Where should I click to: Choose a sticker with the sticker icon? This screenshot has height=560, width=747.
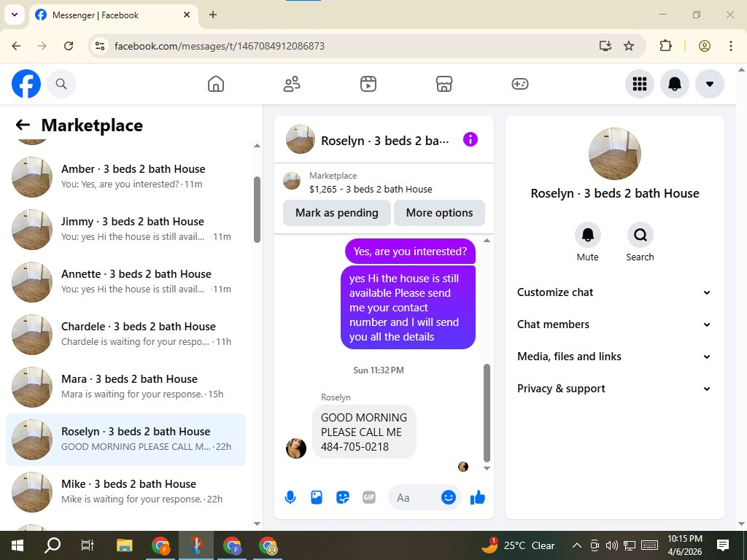tap(343, 497)
